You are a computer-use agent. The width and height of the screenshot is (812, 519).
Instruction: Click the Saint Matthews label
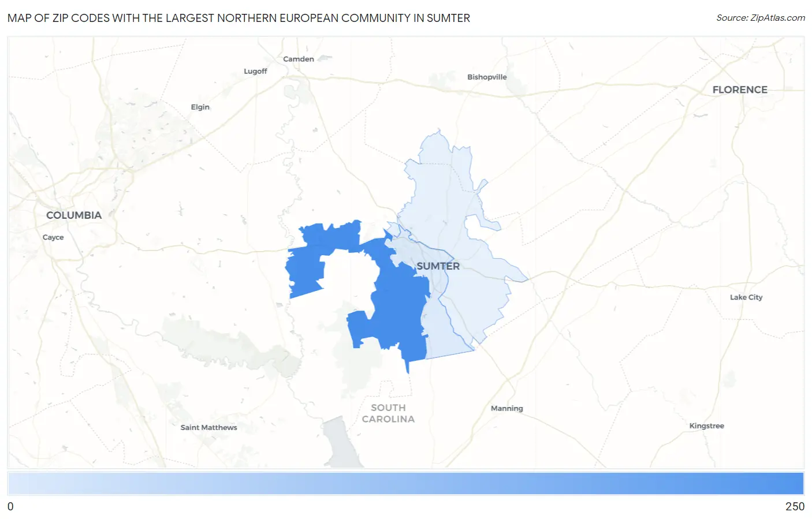pos(208,427)
